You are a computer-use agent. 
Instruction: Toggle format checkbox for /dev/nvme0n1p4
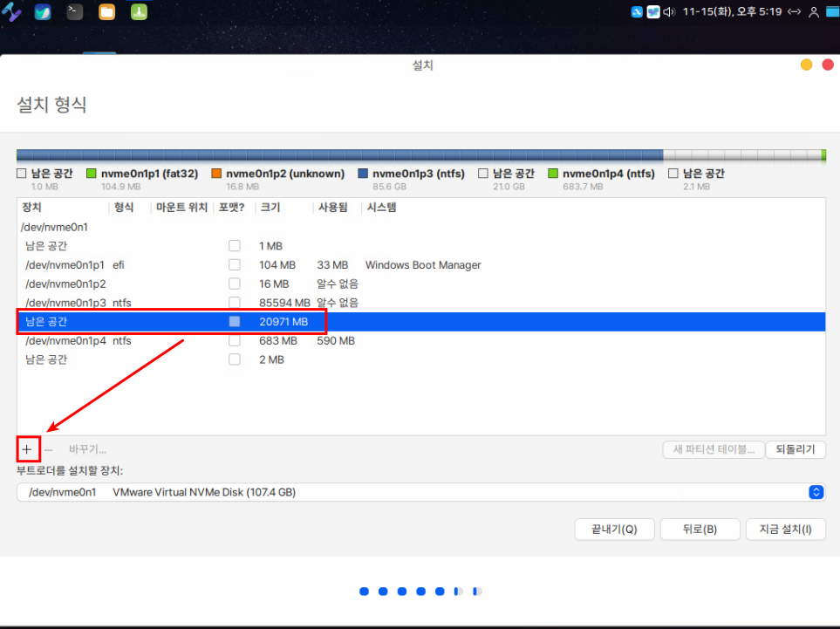[234, 341]
